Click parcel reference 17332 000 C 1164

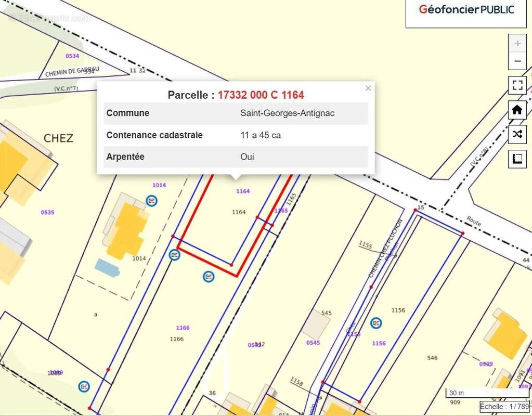click(261, 95)
